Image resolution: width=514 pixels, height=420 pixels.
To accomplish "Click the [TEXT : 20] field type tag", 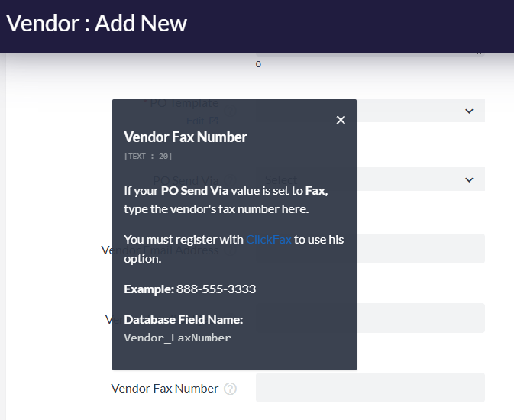I will (x=147, y=157).
